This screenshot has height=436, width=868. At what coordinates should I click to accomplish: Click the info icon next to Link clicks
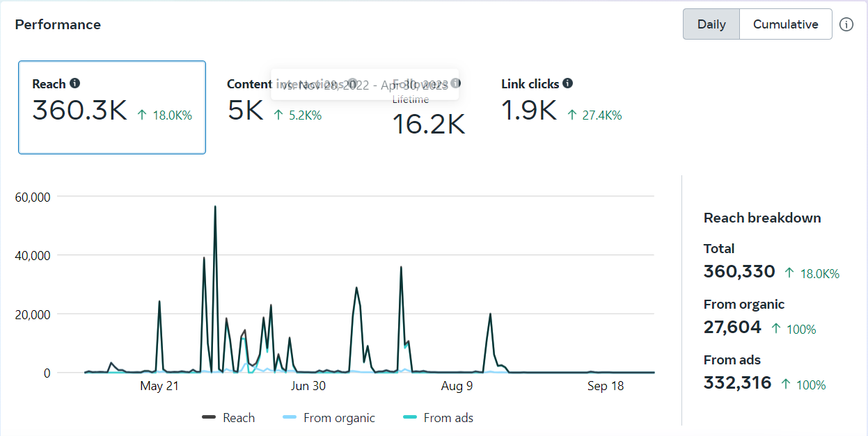click(568, 83)
